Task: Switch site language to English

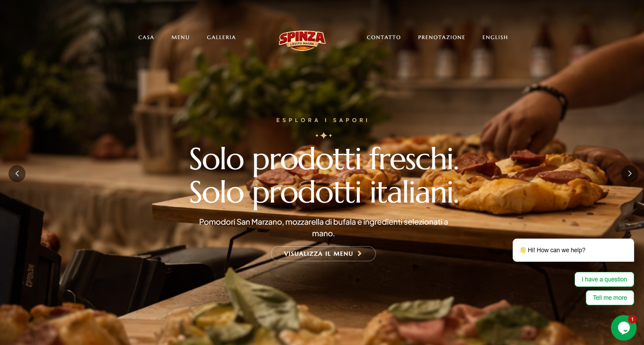Action: (x=495, y=37)
